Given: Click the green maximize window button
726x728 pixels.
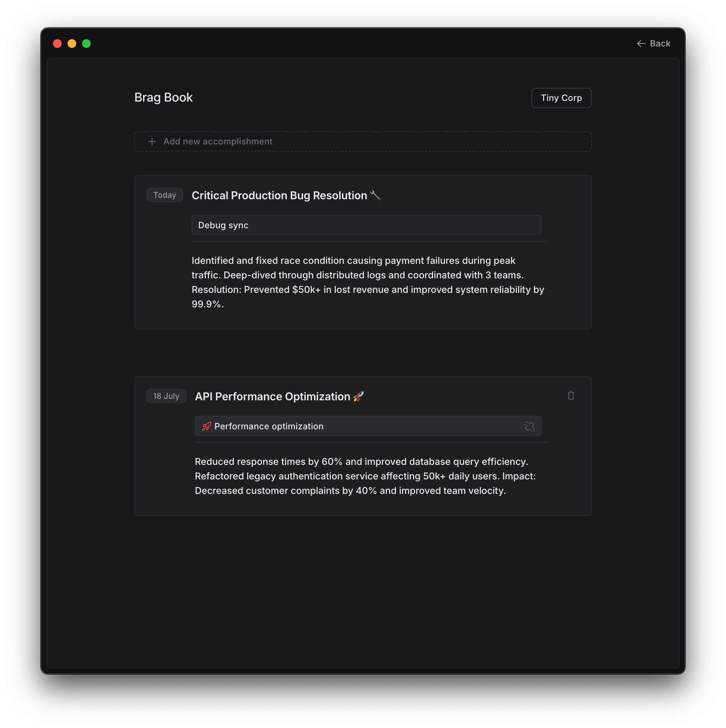Looking at the screenshot, I should tap(86, 44).
